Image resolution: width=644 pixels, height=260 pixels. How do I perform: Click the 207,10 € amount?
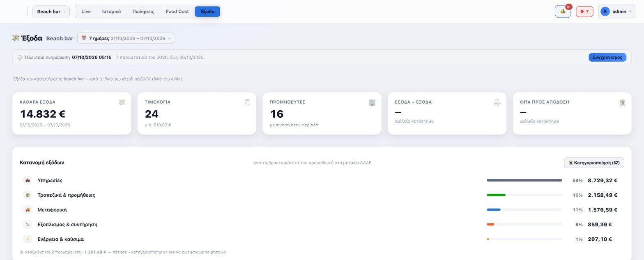pos(600,239)
